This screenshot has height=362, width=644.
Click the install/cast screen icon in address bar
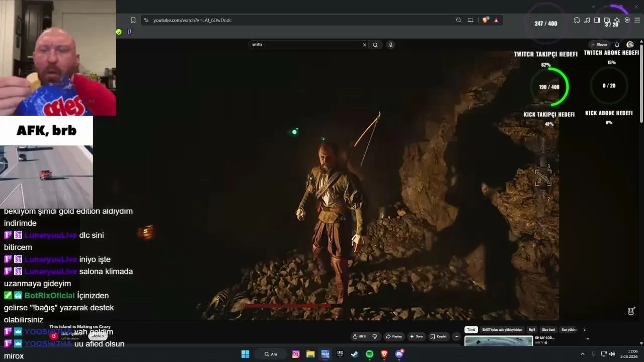470,20
